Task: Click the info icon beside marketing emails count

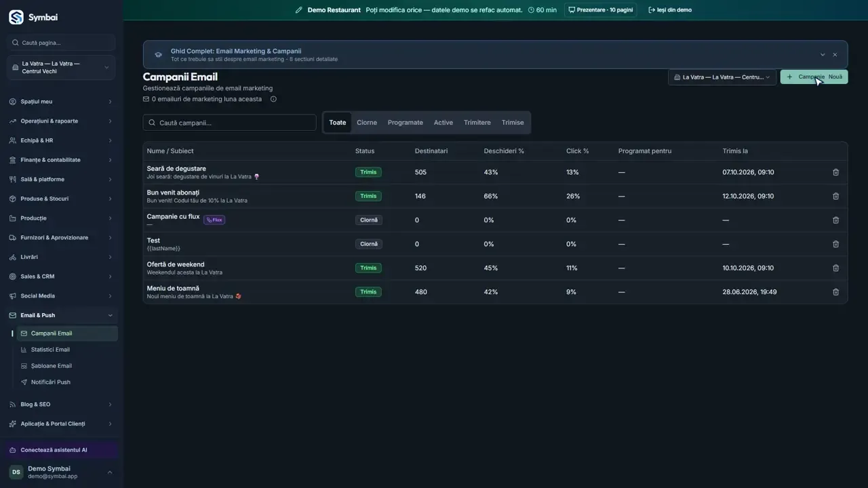Action: coord(273,99)
